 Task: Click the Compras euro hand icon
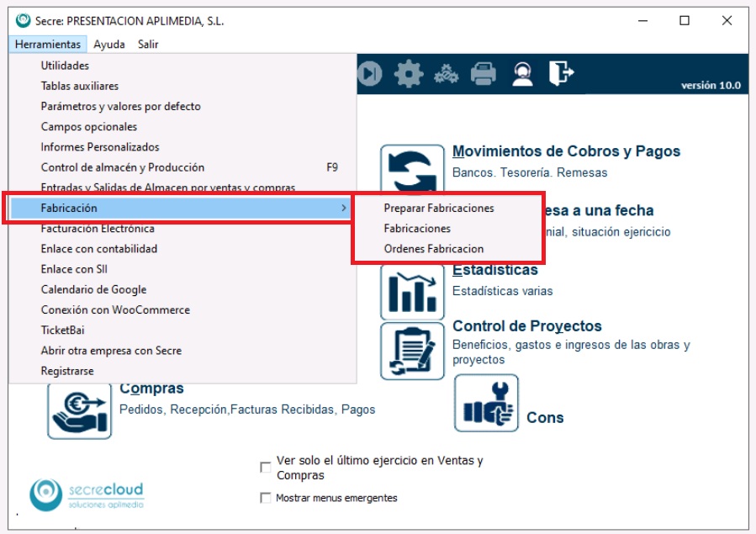[x=79, y=410]
